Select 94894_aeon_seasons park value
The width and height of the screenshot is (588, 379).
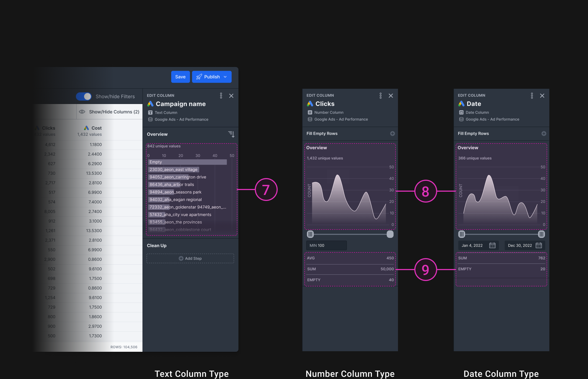pos(175,192)
